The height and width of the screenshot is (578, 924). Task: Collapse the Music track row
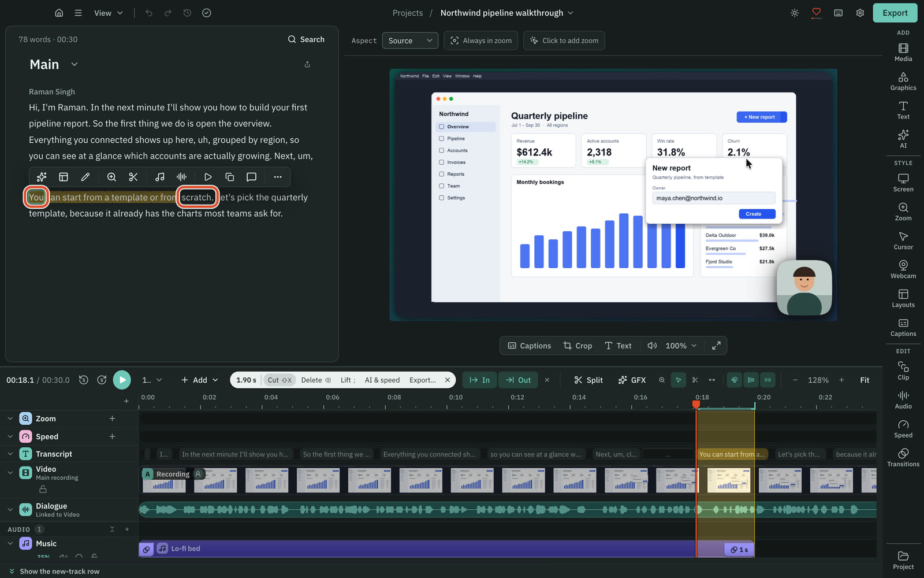click(x=10, y=543)
